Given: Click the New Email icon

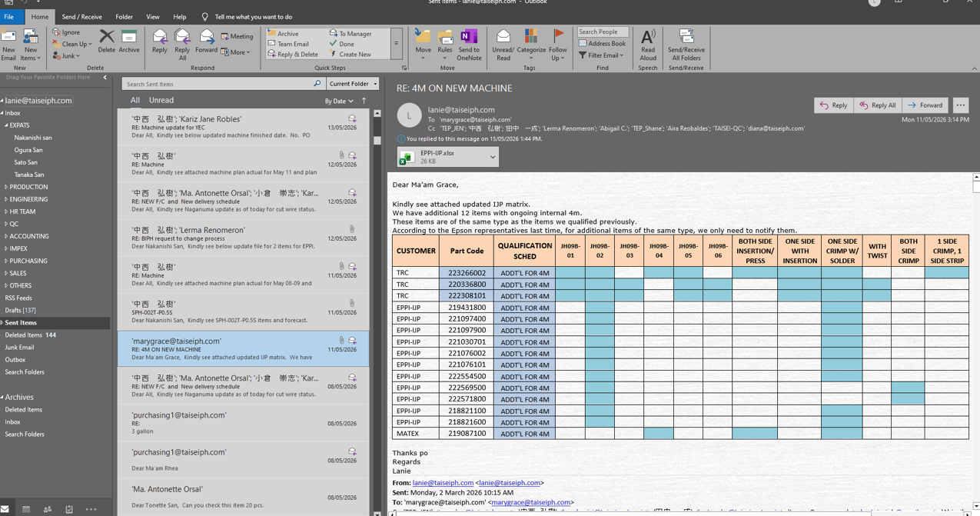Looking at the screenshot, I should pyautogui.click(x=8, y=45).
